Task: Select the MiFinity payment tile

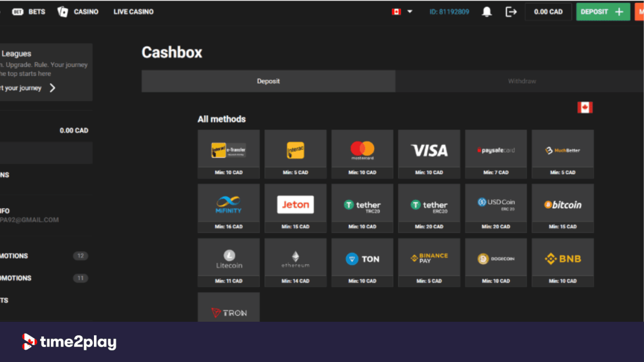Action: pyautogui.click(x=229, y=208)
